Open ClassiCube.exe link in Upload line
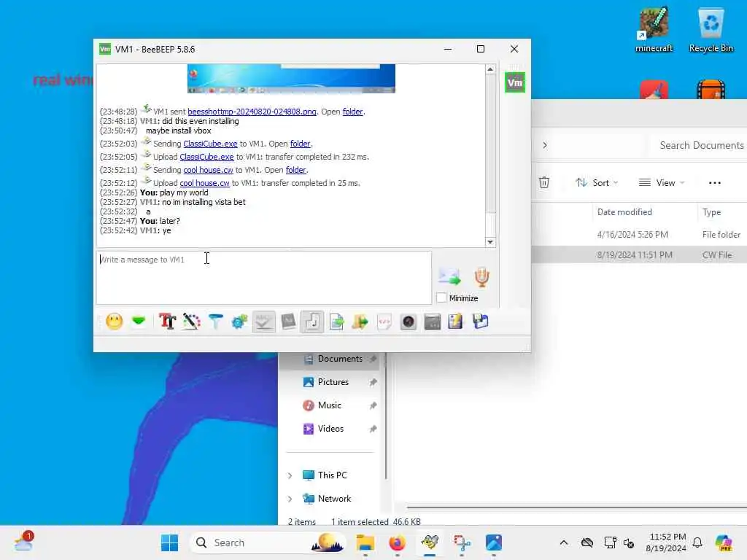 206,157
